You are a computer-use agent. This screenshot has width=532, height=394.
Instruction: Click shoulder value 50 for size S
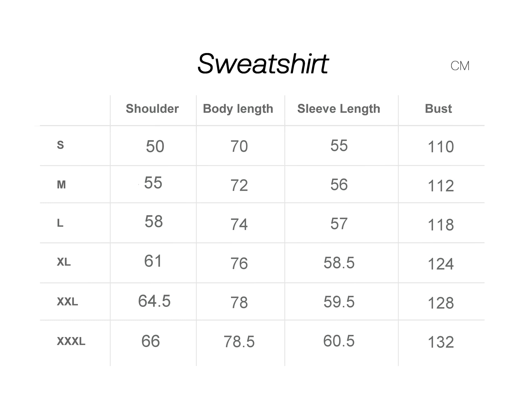155,146
